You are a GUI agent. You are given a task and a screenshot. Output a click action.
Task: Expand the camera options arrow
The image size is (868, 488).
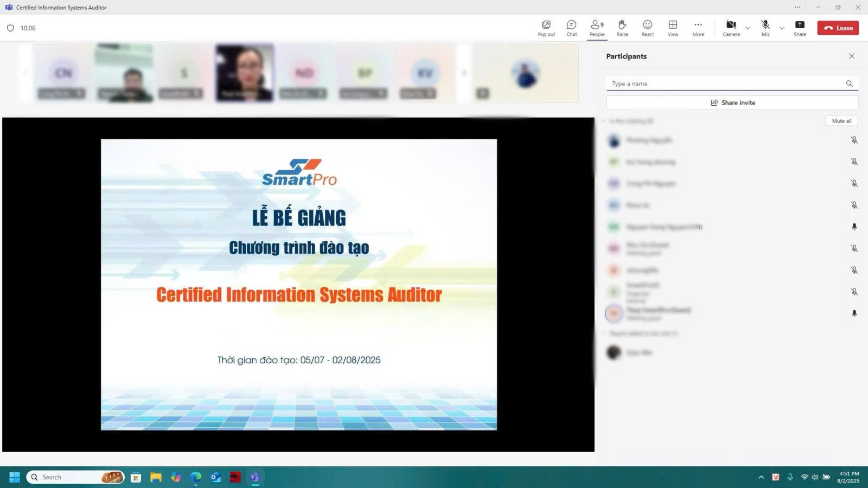pos(748,28)
